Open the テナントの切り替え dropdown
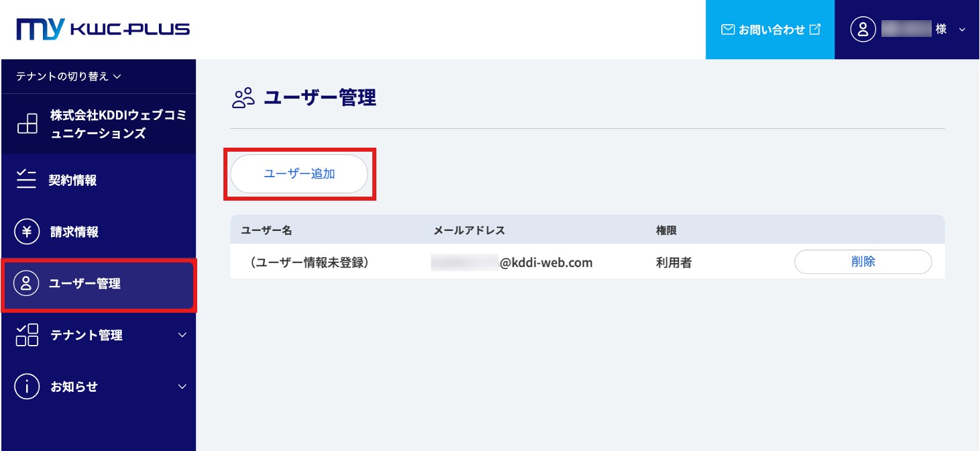980x451 pixels. [x=68, y=77]
